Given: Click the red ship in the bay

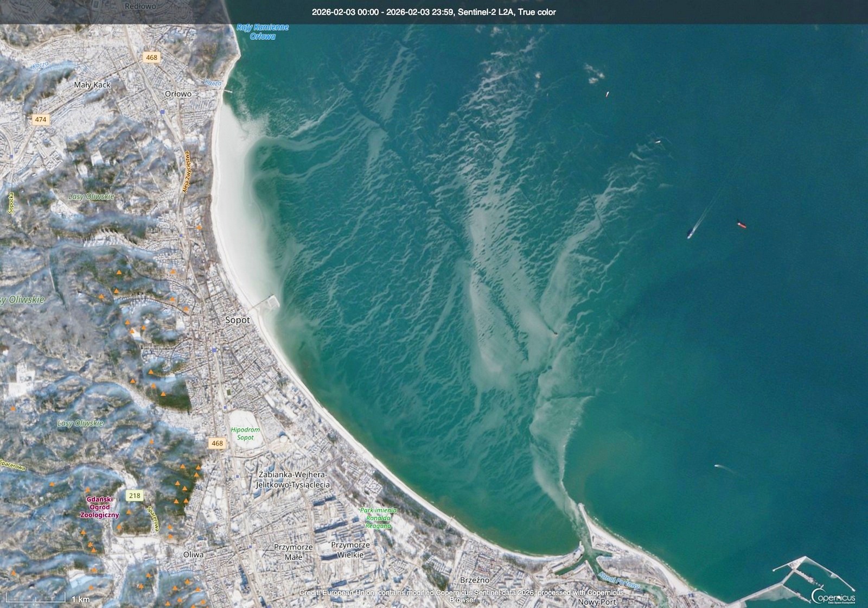Looking at the screenshot, I should click(x=741, y=224).
